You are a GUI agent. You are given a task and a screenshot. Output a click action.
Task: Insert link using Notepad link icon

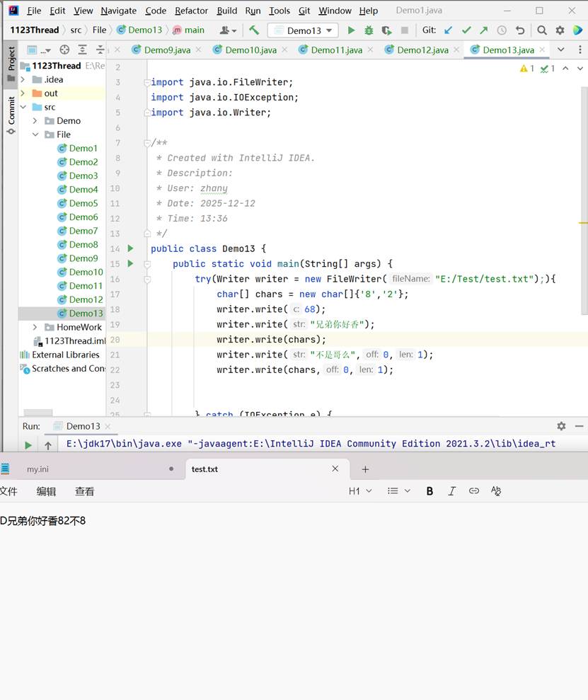coord(474,491)
